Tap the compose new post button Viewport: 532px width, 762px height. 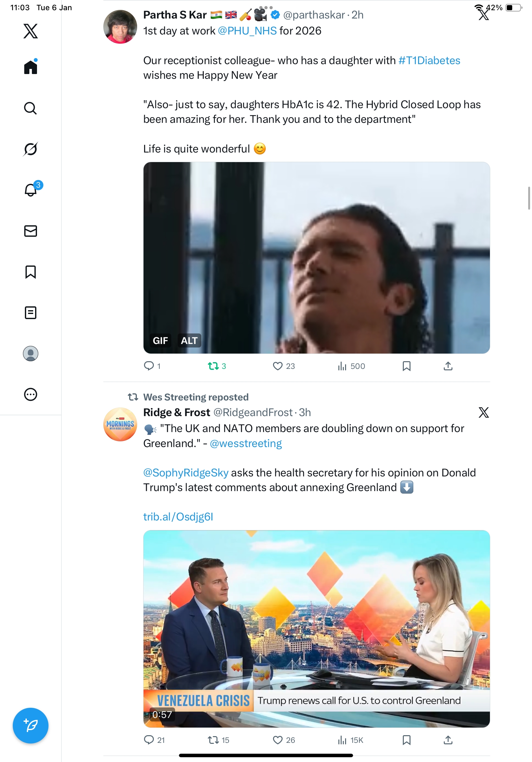point(31,726)
